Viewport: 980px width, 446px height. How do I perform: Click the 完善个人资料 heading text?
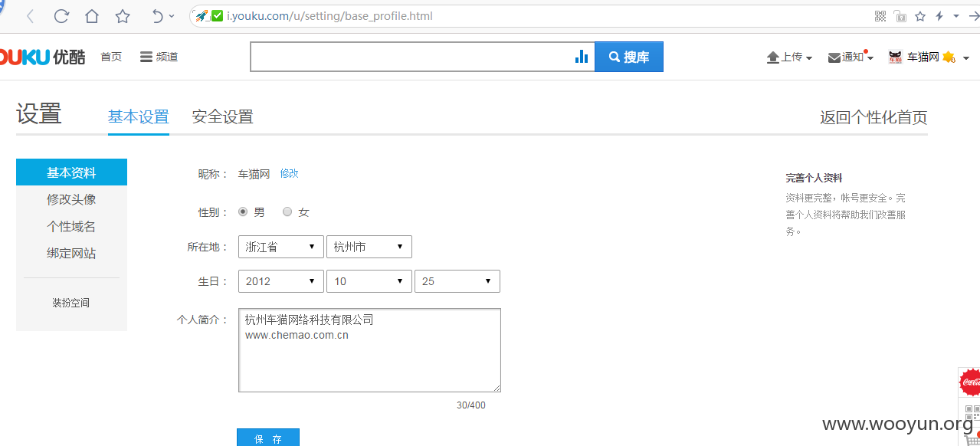[814, 178]
